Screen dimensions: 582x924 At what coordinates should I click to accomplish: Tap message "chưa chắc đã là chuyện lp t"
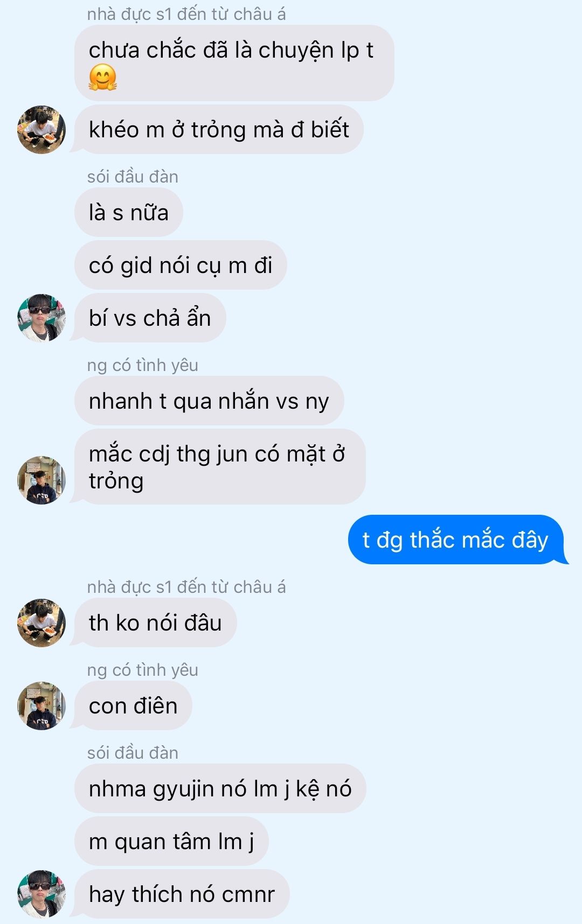234,63
